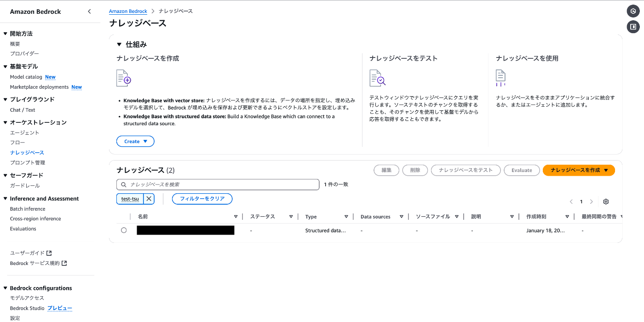Click the January 18 creation time cell
Viewport: 644px width, 322px height.
pyautogui.click(x=545, y=230)
